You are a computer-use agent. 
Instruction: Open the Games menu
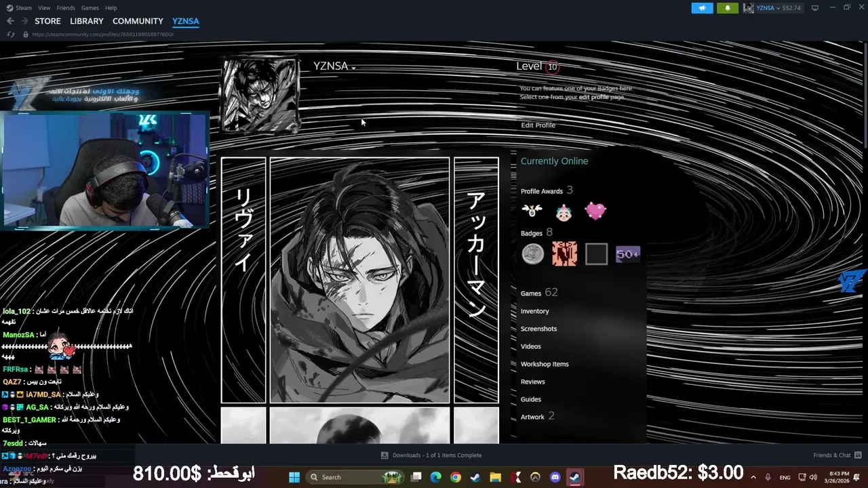90,7
